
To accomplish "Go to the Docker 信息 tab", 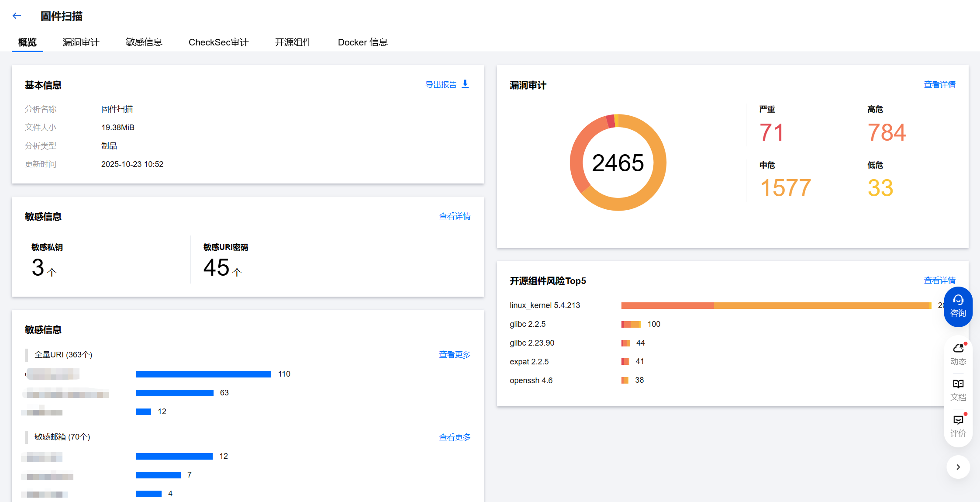I will [x=362, y=42].
